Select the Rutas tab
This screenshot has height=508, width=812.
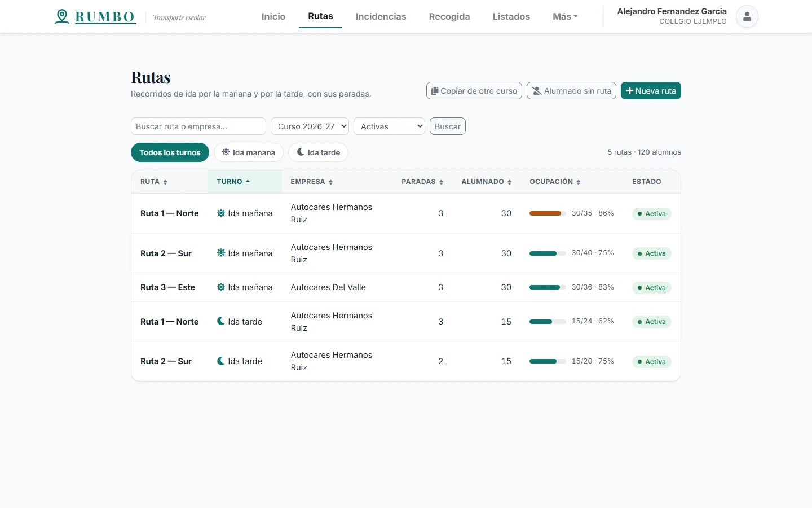(320, 16)
